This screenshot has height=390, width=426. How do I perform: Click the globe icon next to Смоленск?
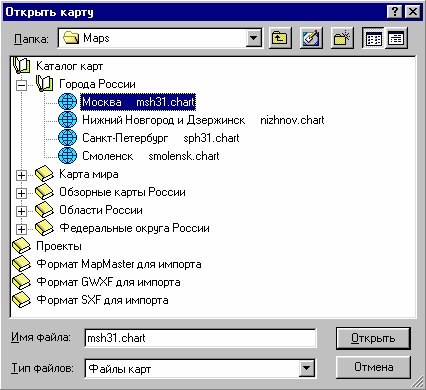[x=67, y=155]
